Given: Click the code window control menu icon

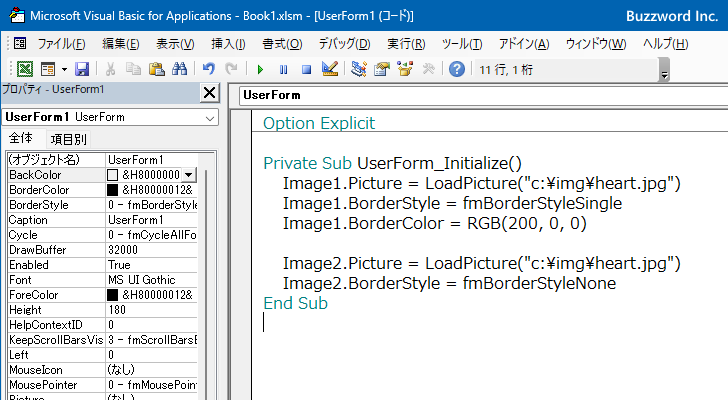Looking at the screenshot, I should pyautogui.click(x=20, y=44).
